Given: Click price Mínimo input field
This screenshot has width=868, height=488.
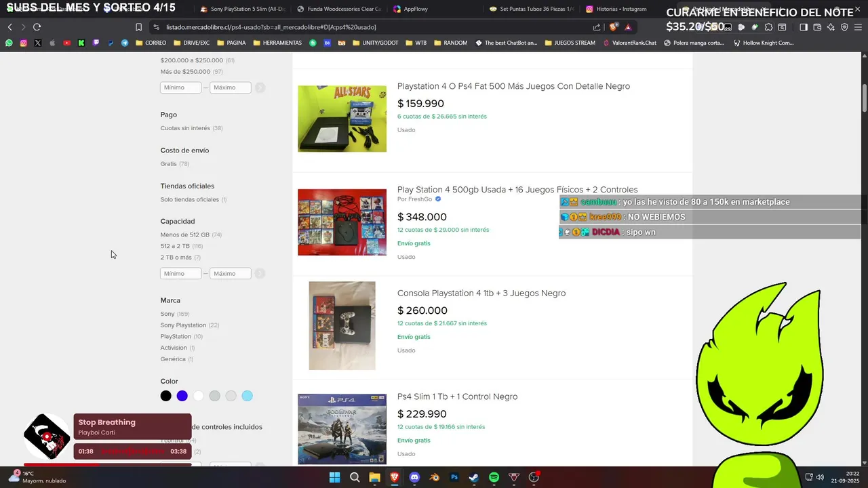Looking at the screenshot, I should [181, 87].
